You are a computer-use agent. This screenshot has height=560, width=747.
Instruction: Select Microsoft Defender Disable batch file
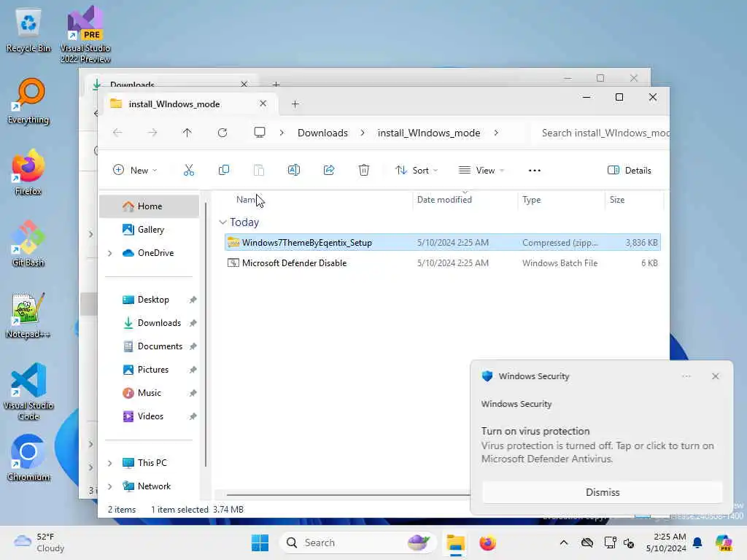(443, 262)
